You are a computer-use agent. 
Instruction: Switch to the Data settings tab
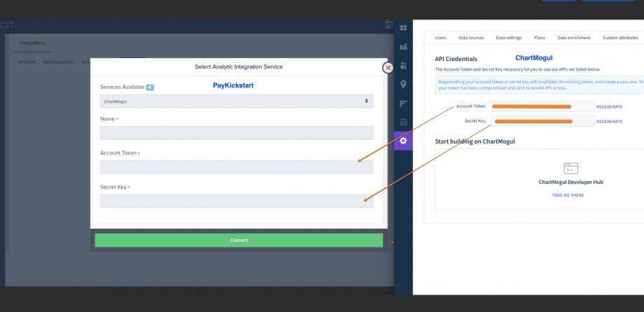(509, 38)
